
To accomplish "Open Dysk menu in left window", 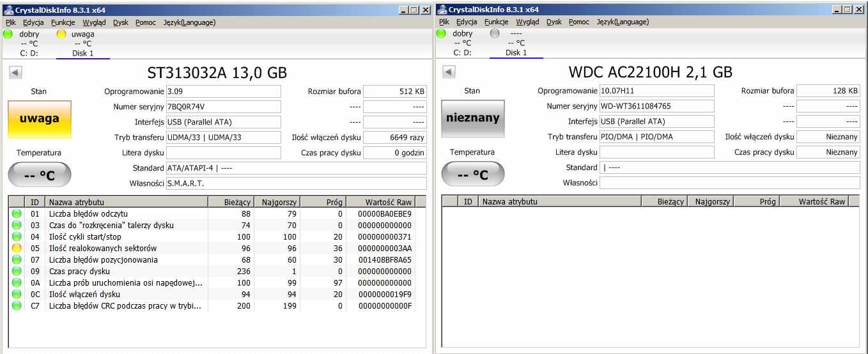I will (121, 22).
